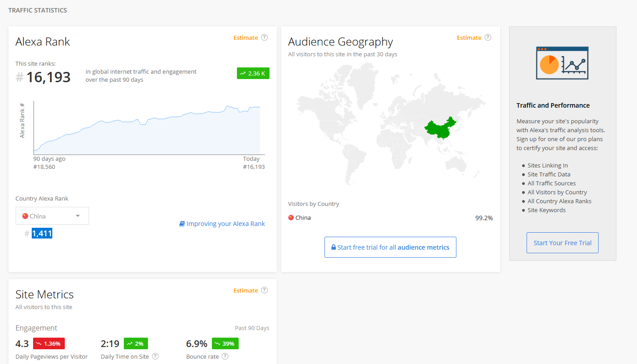This screenshot has width=637, height=364.
Task: Click the green 2% time on site badge
Action: click(x=136, y=343)
